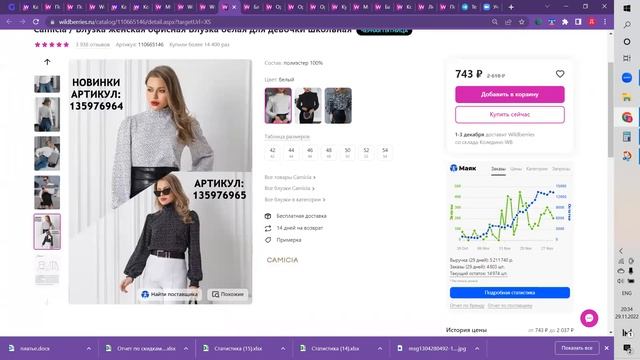Open the share page icon in address bar
640x360 pixels.
(508, 22)
